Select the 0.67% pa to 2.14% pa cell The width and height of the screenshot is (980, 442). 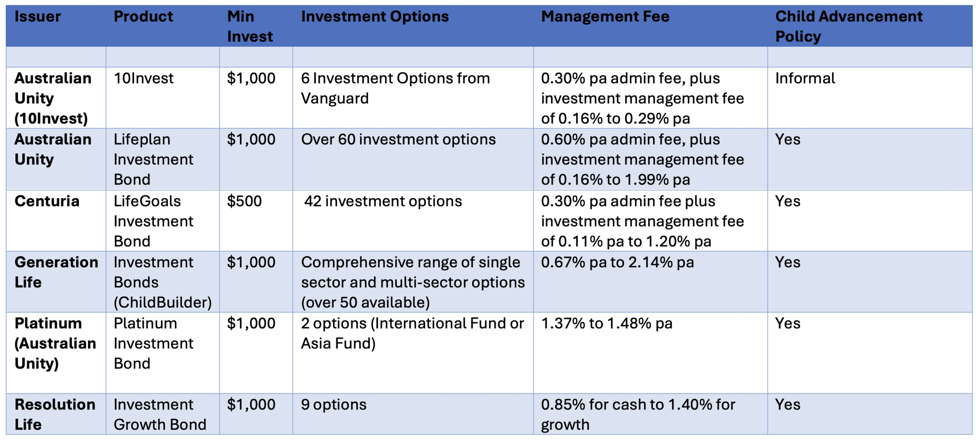[617, 263]
